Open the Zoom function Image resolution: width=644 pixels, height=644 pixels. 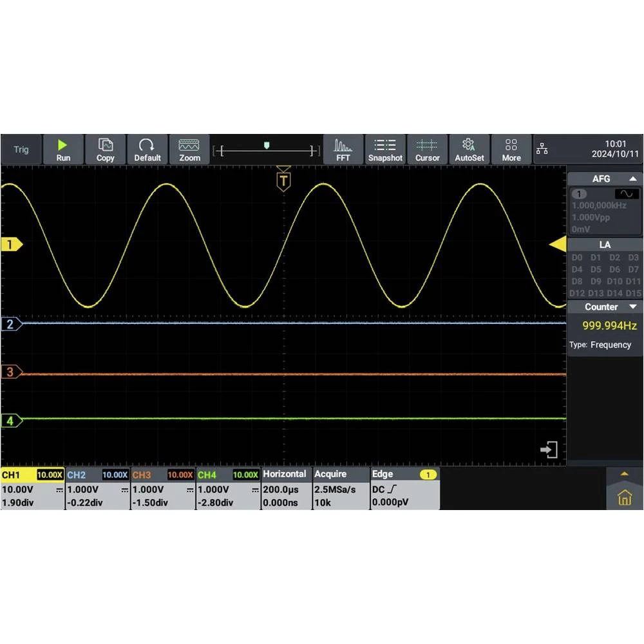click(189, 149)
